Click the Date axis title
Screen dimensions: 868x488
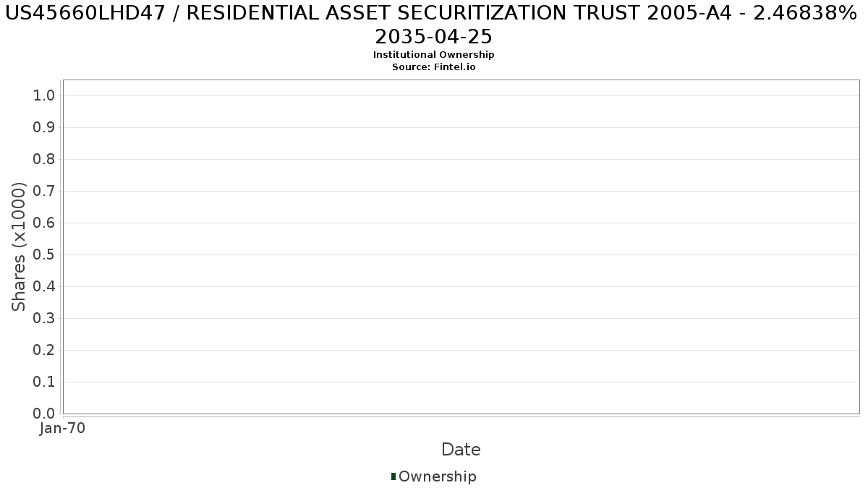(x=461, y=450)
